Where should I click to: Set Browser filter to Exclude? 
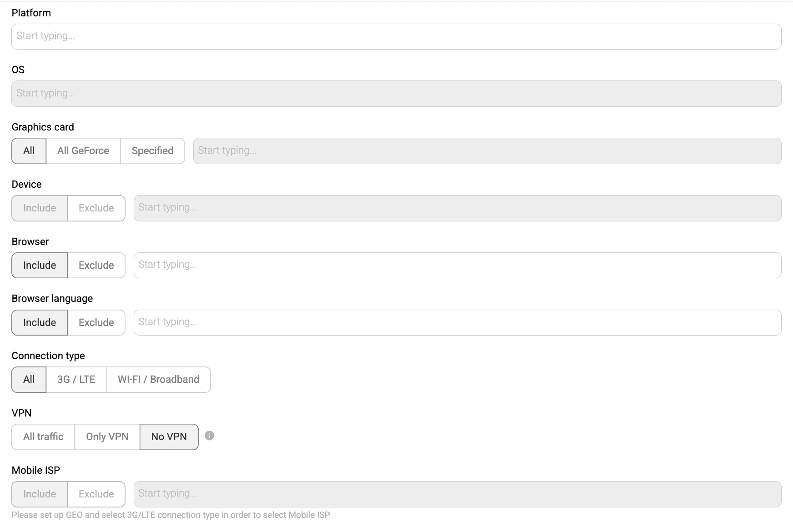pos(96,265)
